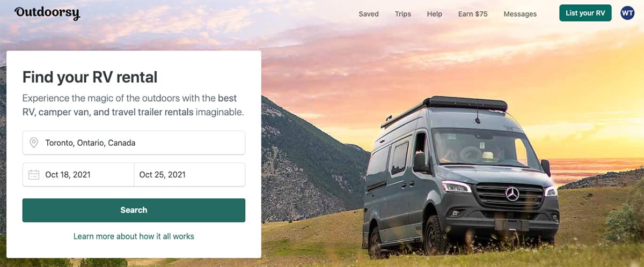Click the best RV description text
Screen dimensions: 644x267
(133, 106)
